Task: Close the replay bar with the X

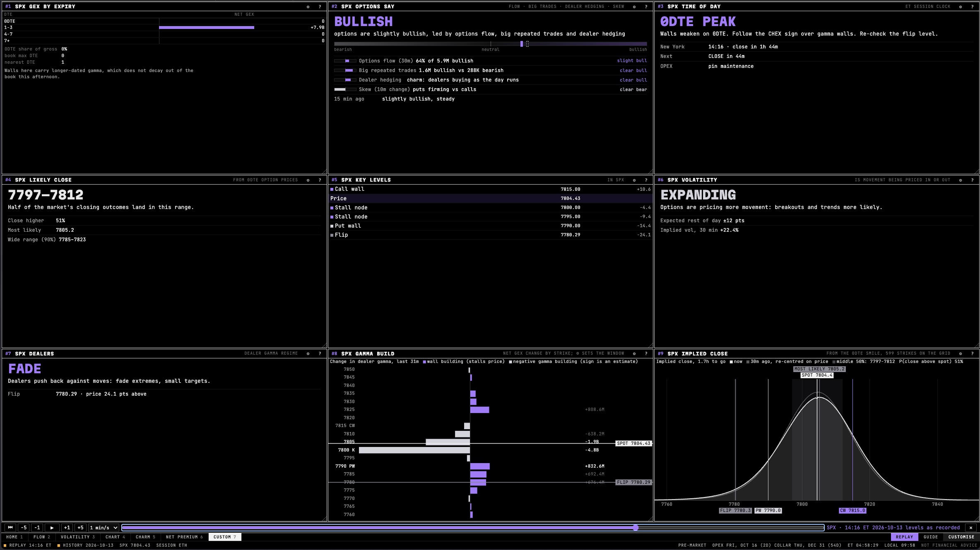Action: [971, 528]
